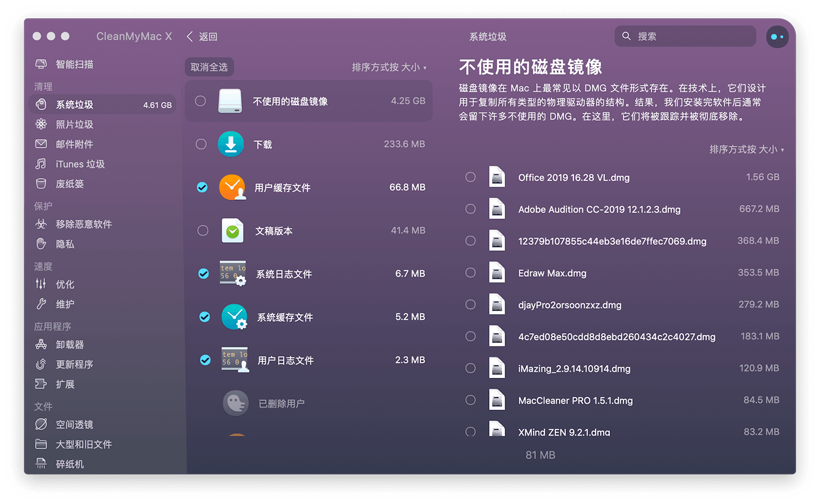Screen dimensions: 820x504
Task: Click the 大型和旧文件 folder icon
Action: (41, 444)
